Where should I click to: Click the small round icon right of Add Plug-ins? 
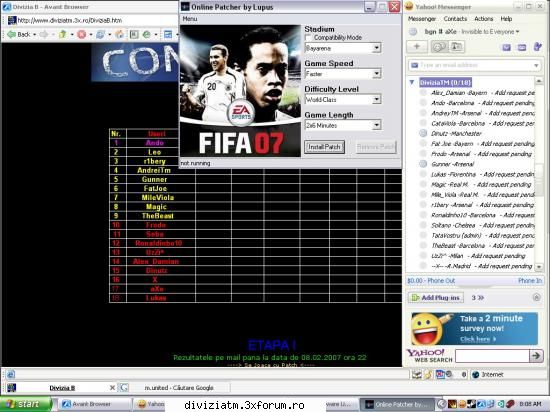tap(536, 297)
